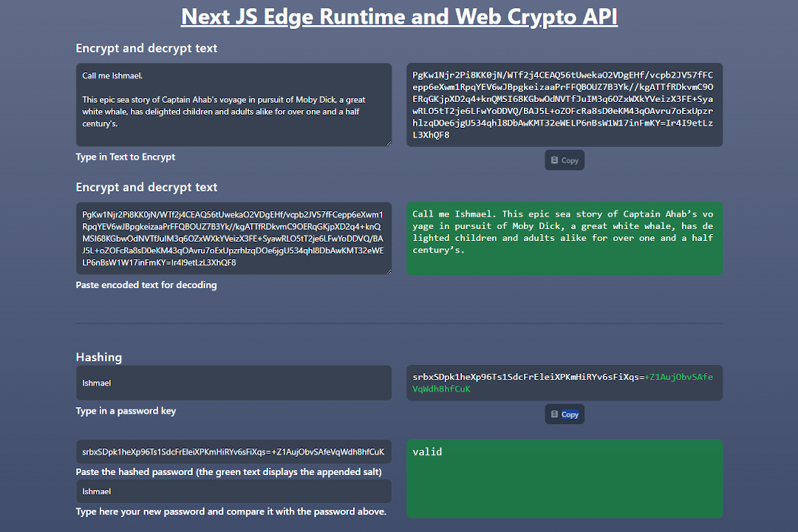The width and height of the screenshot is (798, 532).
Task: Click resize handle of the decoding textarea
Action: tap(389, 271)
